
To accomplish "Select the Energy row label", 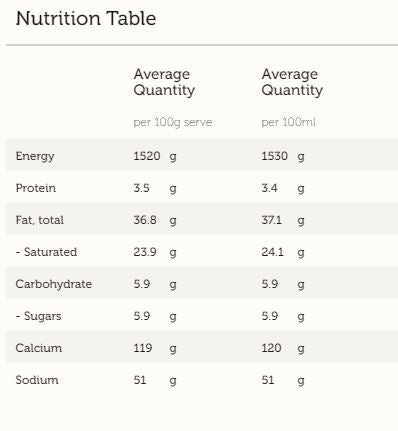I will click(35, 156).
